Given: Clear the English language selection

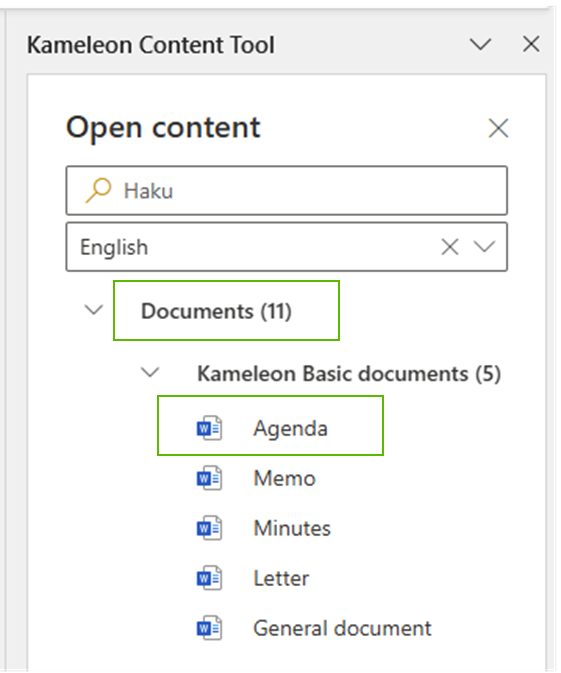Looking at the screenshot, I should [450, 247].
